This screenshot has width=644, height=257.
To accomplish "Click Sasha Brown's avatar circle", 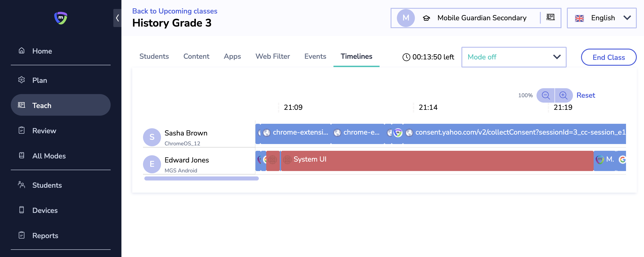I will [152, 137].
